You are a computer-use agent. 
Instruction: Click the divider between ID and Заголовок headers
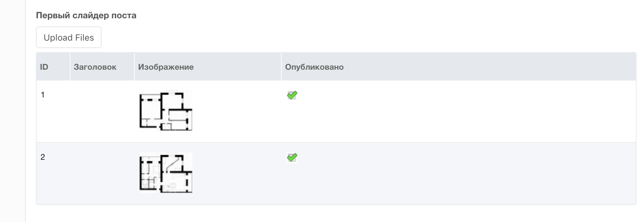pos(70,67)
